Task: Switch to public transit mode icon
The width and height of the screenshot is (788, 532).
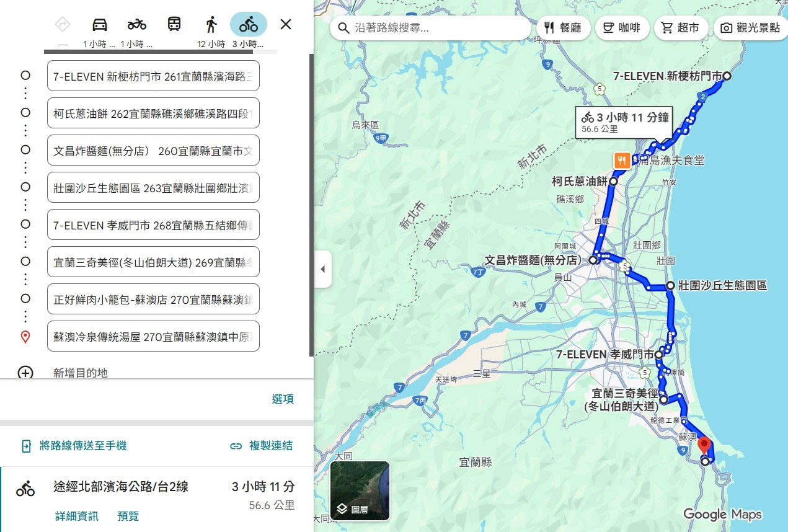Action: point(174,25)
